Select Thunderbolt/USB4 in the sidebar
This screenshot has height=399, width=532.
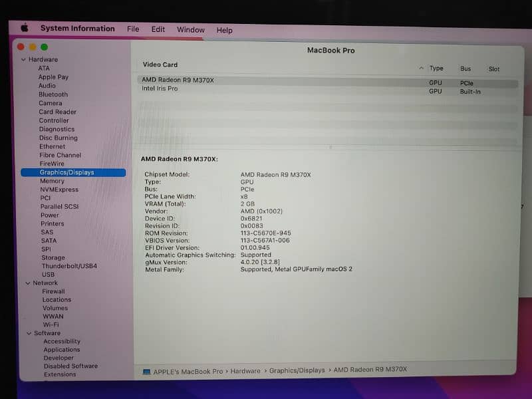69,266
